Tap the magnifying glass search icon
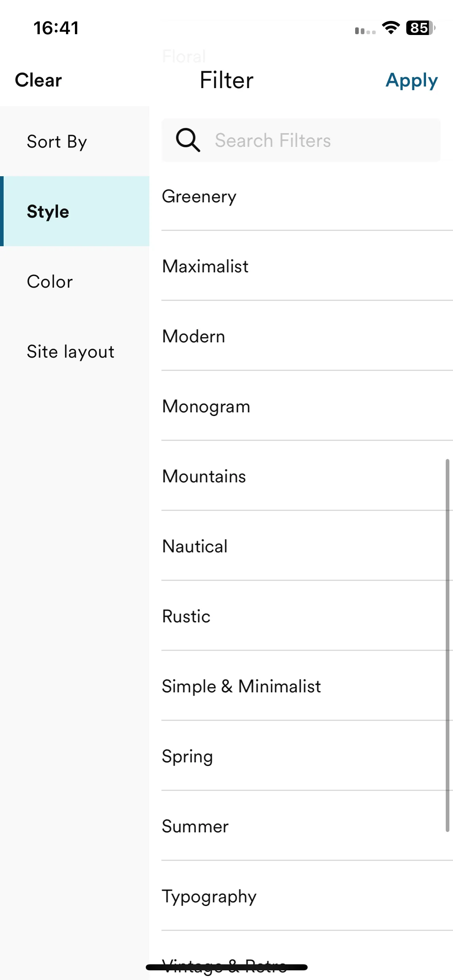Screen dimensions: 453x980 coord(188,140)
